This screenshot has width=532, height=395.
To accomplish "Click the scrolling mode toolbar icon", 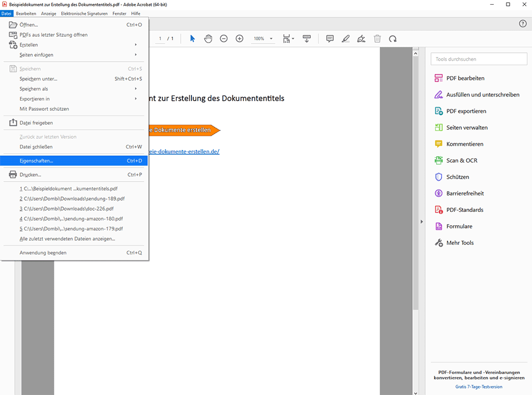I will (x=307, y=39).
